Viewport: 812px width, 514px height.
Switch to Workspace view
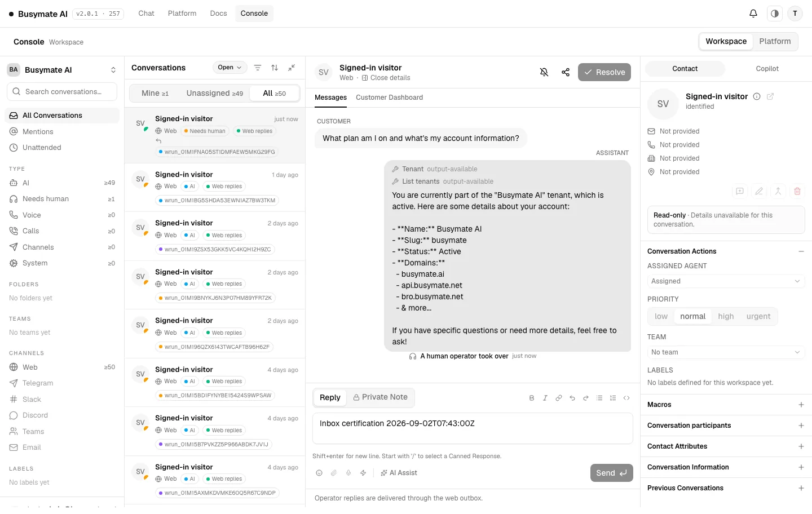pos(726,41)
